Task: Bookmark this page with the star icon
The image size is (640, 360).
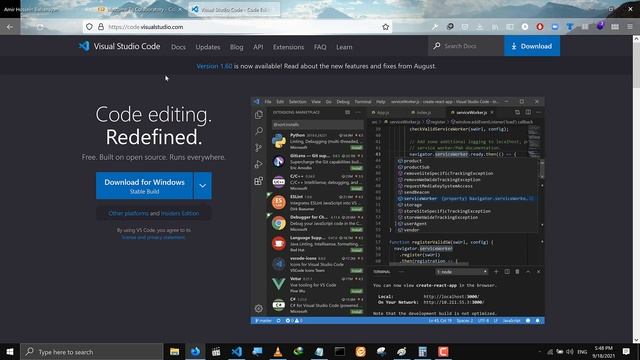Action: tap(386, 27)
